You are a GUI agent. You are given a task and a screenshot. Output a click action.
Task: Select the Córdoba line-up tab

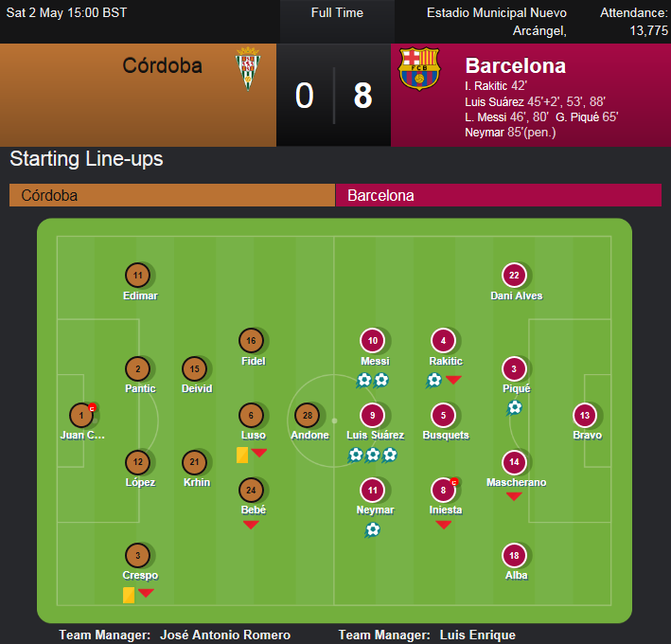(172, 195)
